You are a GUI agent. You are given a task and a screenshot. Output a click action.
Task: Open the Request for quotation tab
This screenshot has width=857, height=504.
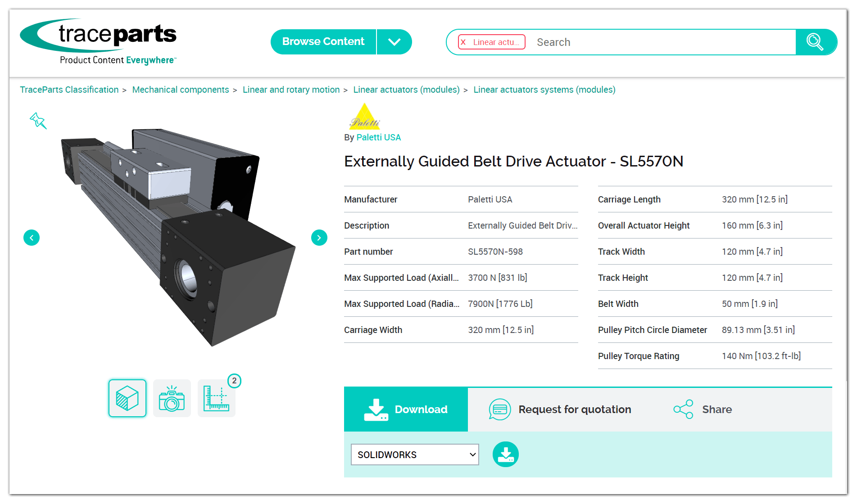561,409
